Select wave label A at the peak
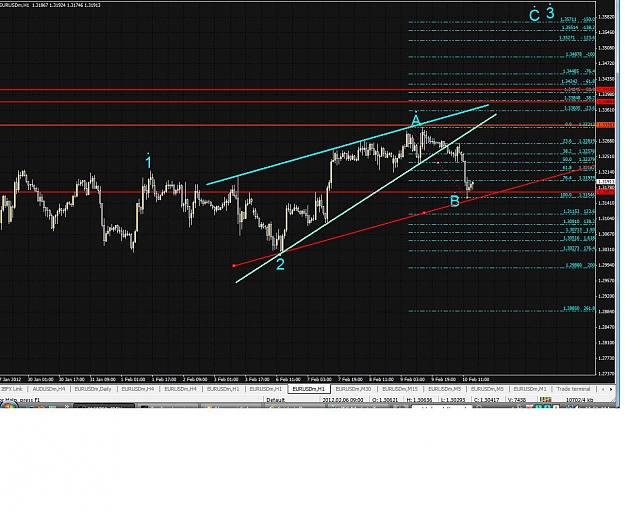The height and width of the screenshot is (513, 625). coord(416,120)
